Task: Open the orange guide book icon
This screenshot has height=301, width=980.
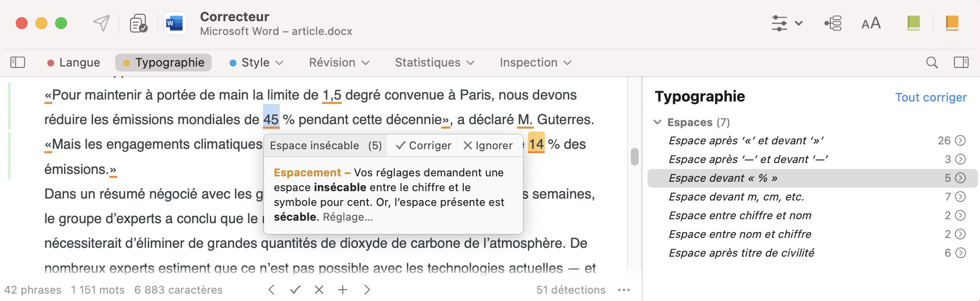Action: click(x=952, y=23)
